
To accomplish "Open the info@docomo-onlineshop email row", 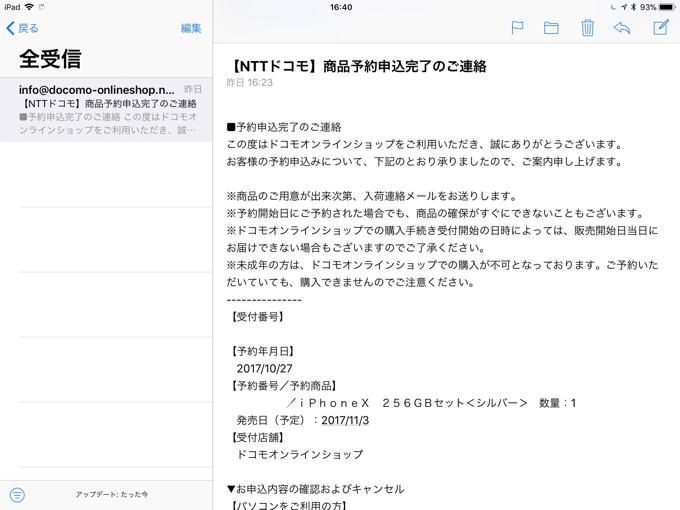I will click(x=106, y=110).
